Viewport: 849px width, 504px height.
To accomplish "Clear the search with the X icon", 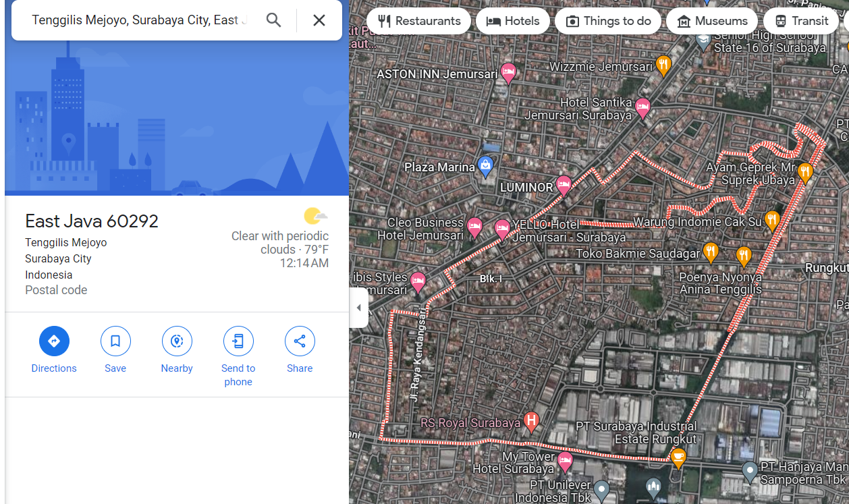I will (x=319, y=20).
